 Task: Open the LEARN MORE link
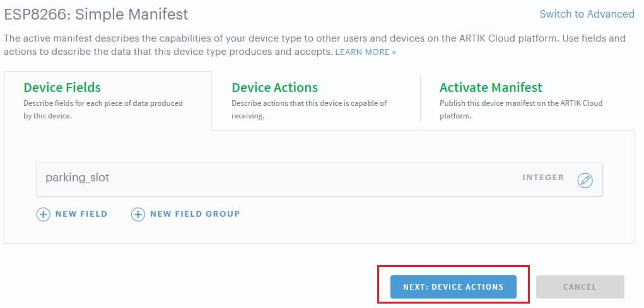365,52
